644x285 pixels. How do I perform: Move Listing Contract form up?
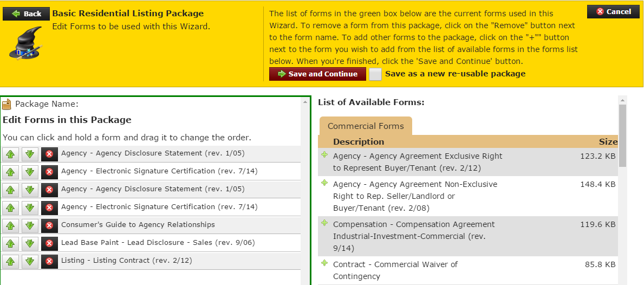pyautogui.click(x=10, y=261)
